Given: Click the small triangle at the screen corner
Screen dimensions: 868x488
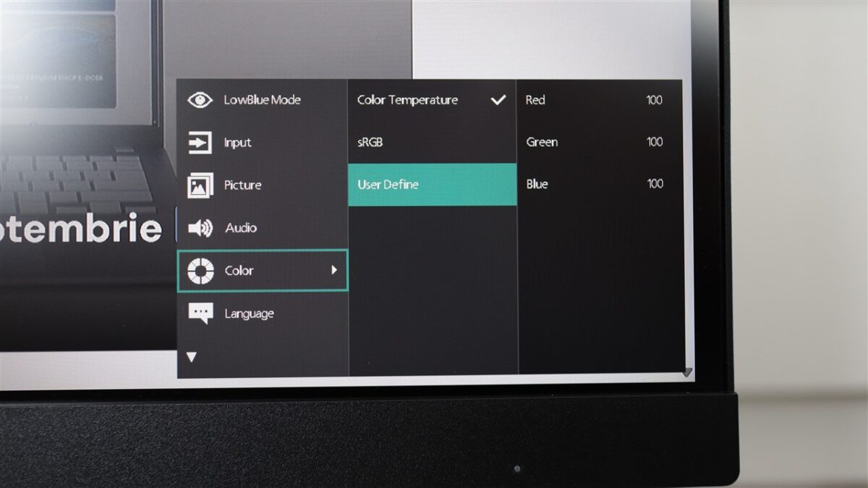Looking at the screenshot, I should pos(686,372).
